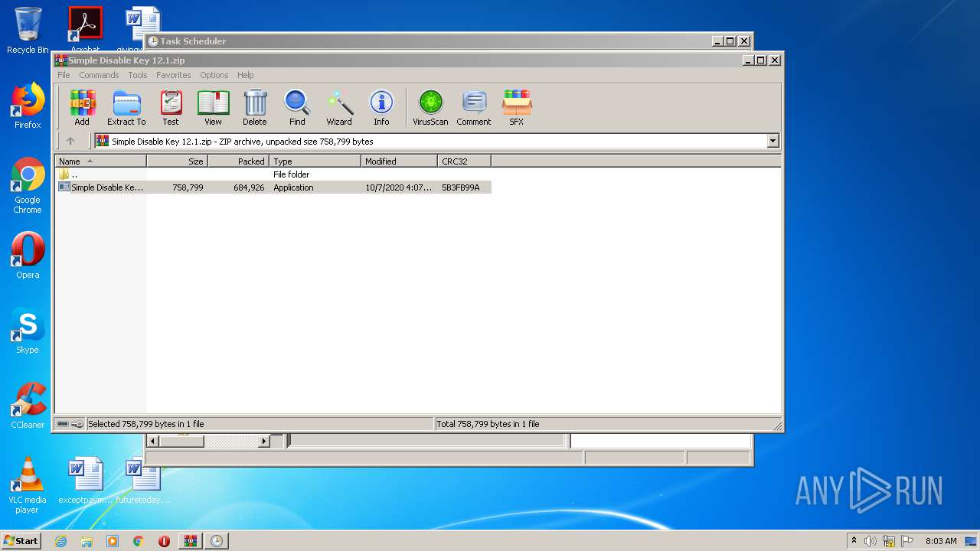The image size is (980, 551).
Task: Click the volume speaker tray icon
Action: click(x=871, y=541)
